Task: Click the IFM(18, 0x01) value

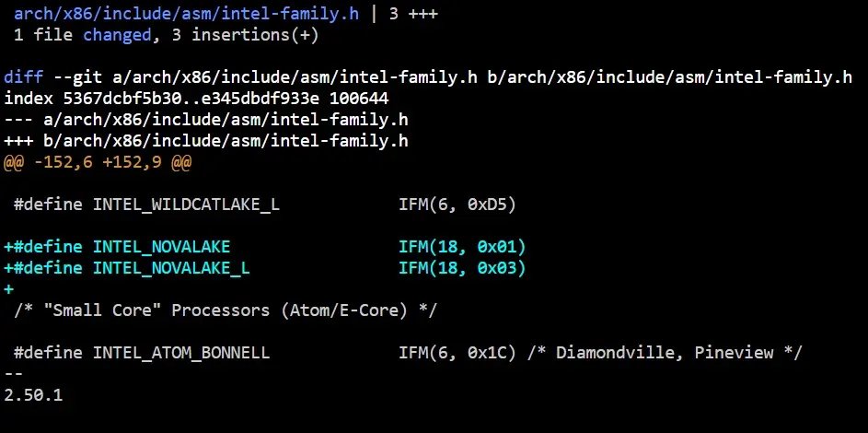Action: tap(462, 247)
